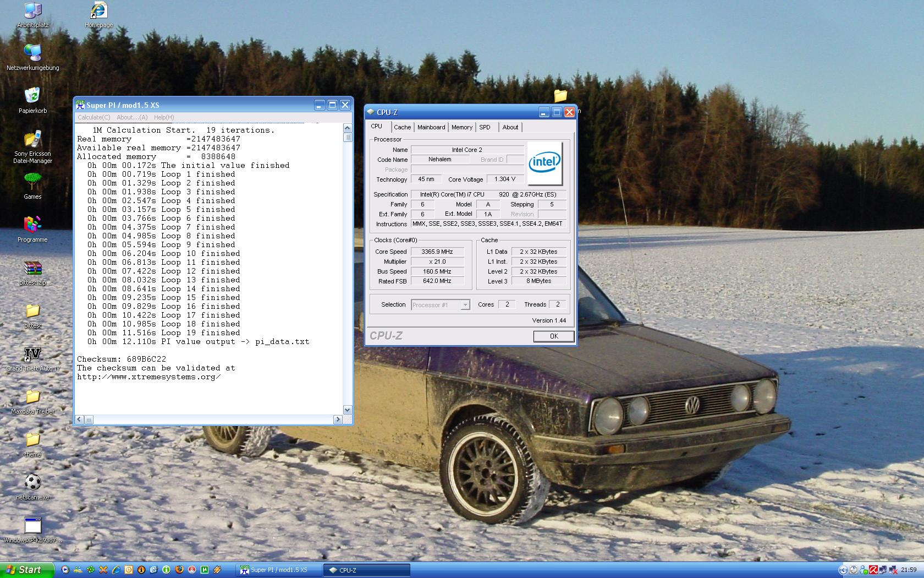Viewport: 924px width, 578px height.
Task: Open Help(H) menu in Super PI
Action: pyautogui.click(x=164, y=117)
